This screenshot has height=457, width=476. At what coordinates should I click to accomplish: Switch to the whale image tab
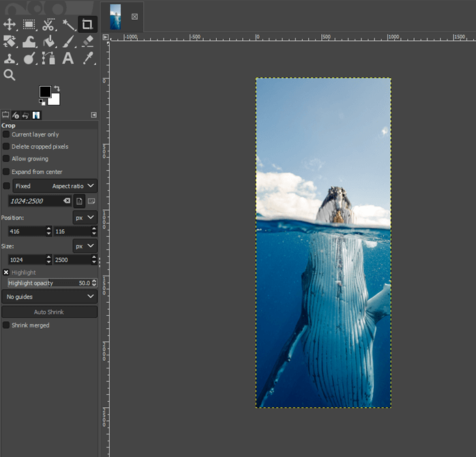pyautogui.click(x=115, y=16)
